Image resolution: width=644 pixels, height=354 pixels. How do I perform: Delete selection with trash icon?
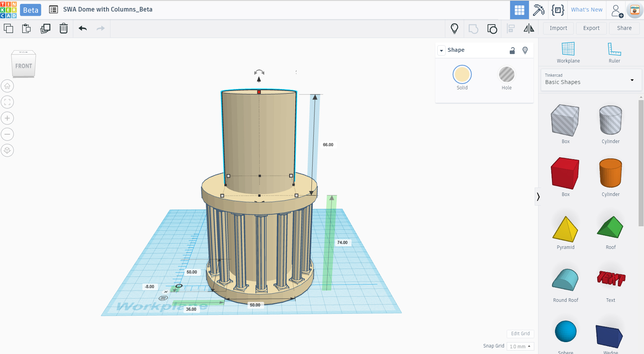pos(64,28)
